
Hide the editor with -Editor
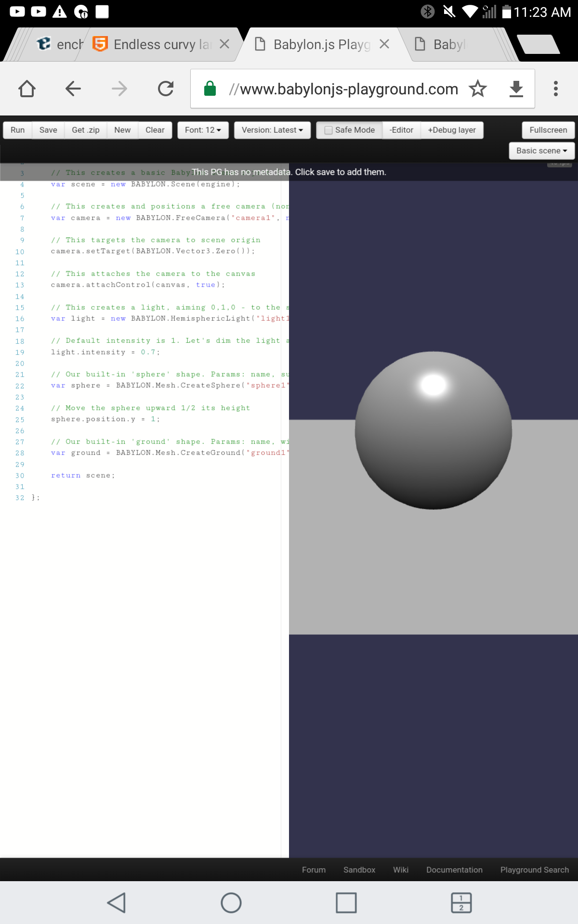(x=401, y=130)
